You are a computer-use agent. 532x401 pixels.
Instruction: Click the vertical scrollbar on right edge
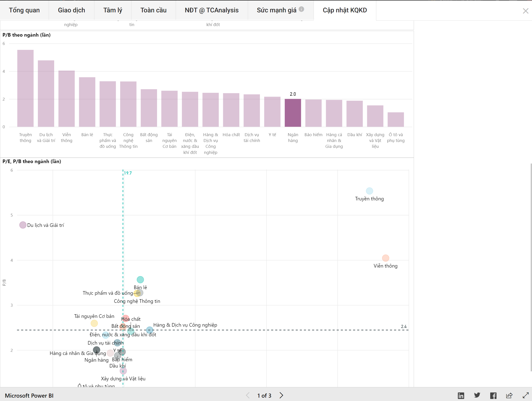pos(531,267)
